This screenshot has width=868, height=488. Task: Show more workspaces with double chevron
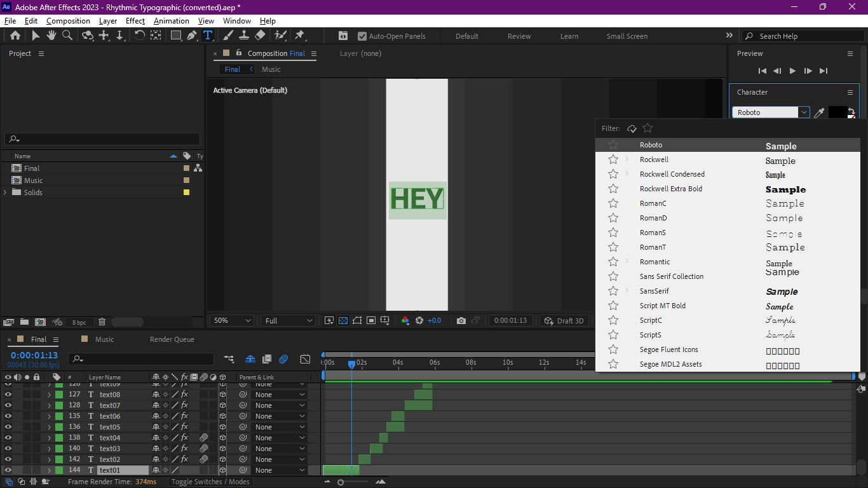(x=729, y=36)
